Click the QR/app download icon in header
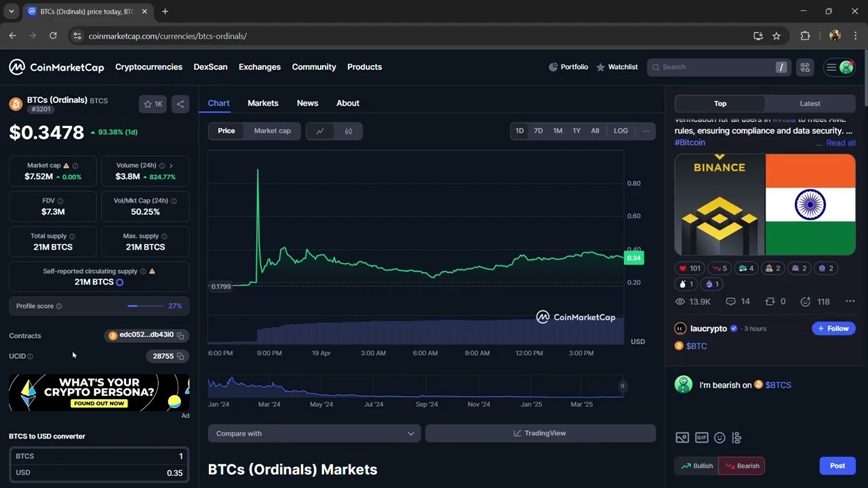 805,67
